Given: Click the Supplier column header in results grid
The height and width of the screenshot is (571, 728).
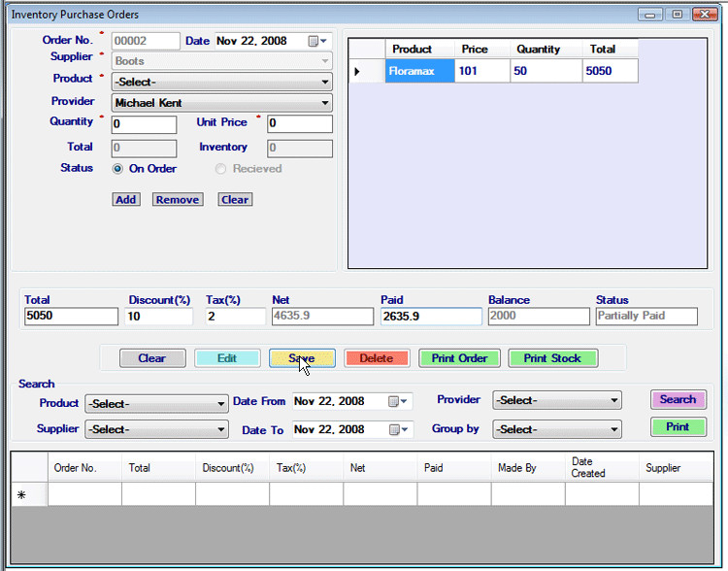Looking at the screenshot, I should (x=676, y=467).
